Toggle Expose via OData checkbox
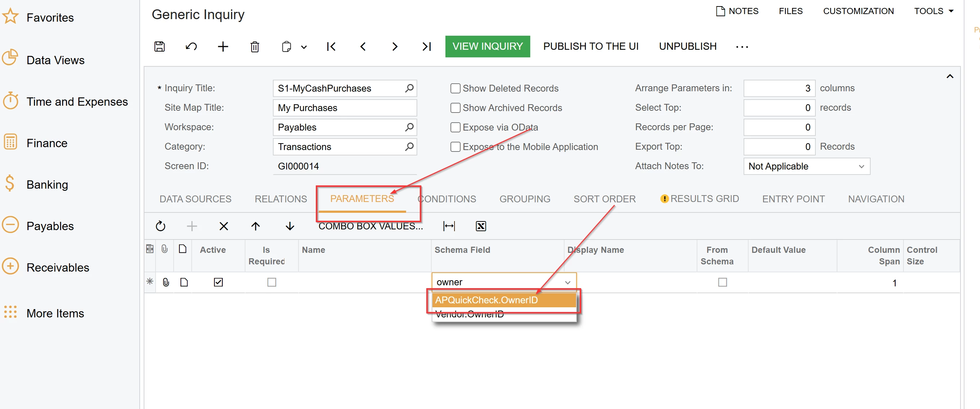The image size is (980, 409). [x=455, y=127]
